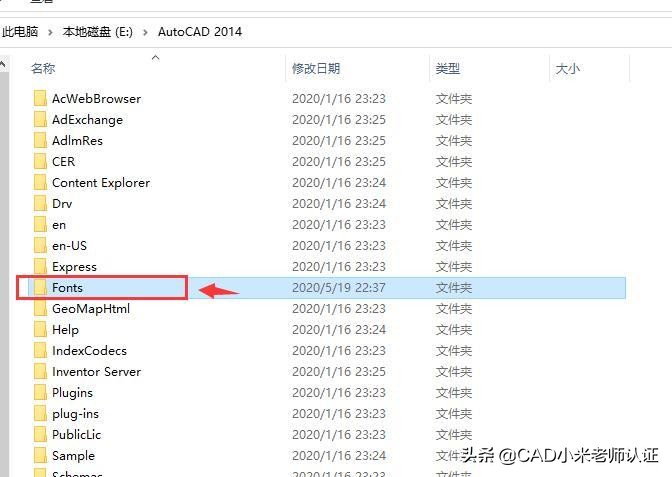Select the Fonts folder name
Image resolution: width=672 pixels, height=477 pixels.
point(67,288)
